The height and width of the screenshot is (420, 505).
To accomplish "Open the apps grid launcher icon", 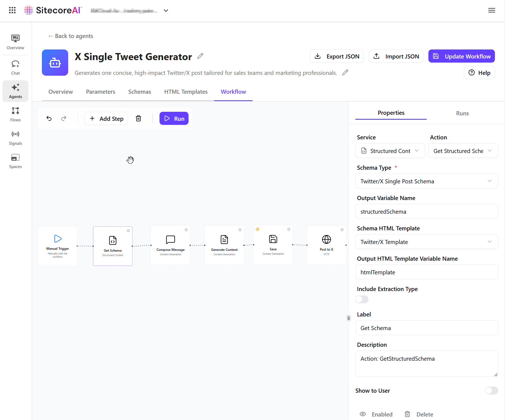I will pyautogui.click(x=12, y=10).
